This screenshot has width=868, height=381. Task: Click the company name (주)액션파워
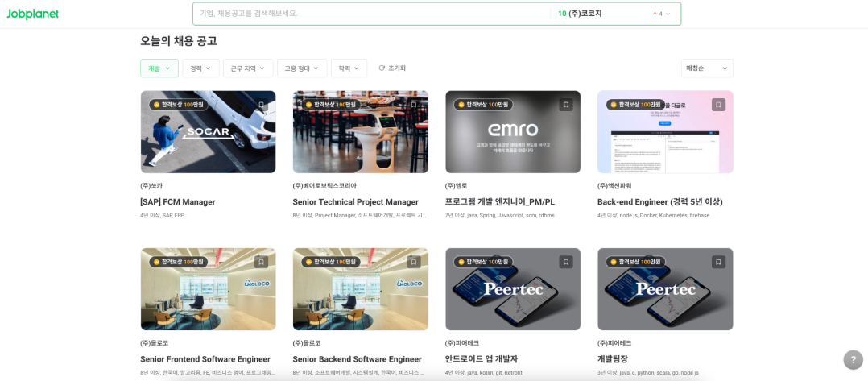[614, 185]
